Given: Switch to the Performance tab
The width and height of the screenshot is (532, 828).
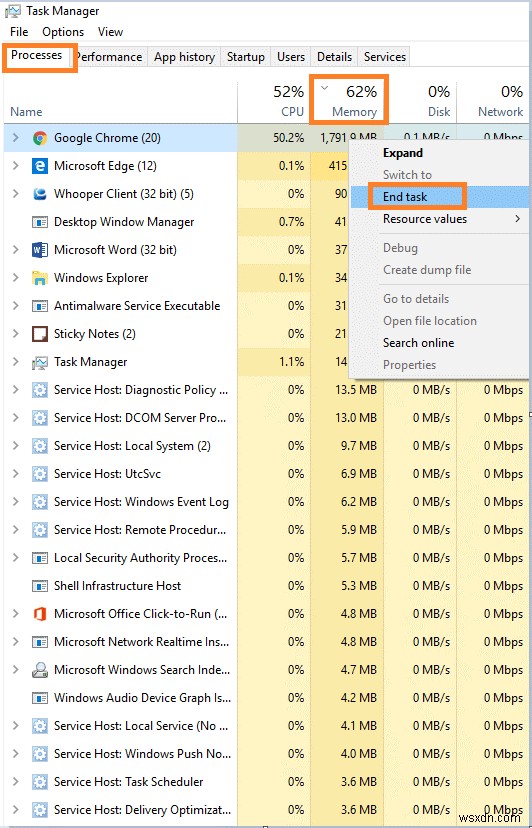Looking at the screenshot, I should point(110,57).
